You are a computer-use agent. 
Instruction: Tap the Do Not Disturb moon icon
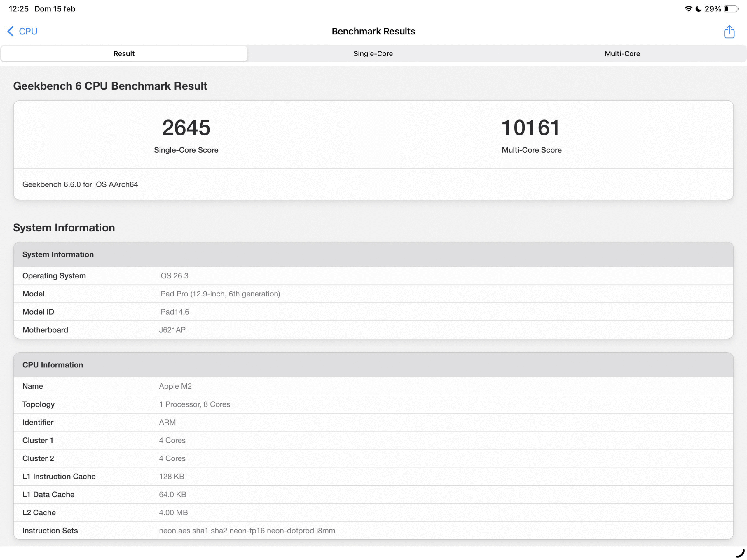point(698,9)
